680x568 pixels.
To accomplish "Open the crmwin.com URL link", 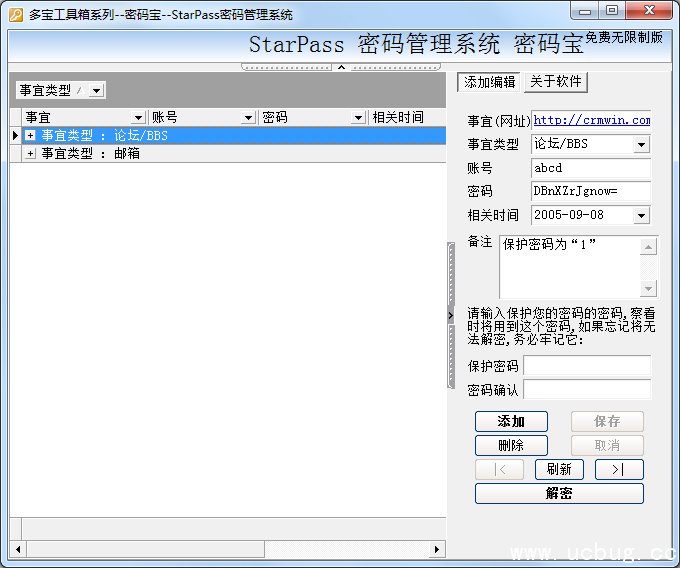I will tap(591, 120).
